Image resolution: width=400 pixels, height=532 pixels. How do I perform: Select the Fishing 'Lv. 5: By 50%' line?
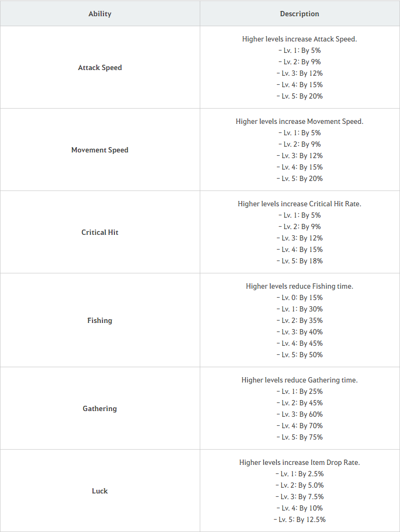tap(299, 355)
